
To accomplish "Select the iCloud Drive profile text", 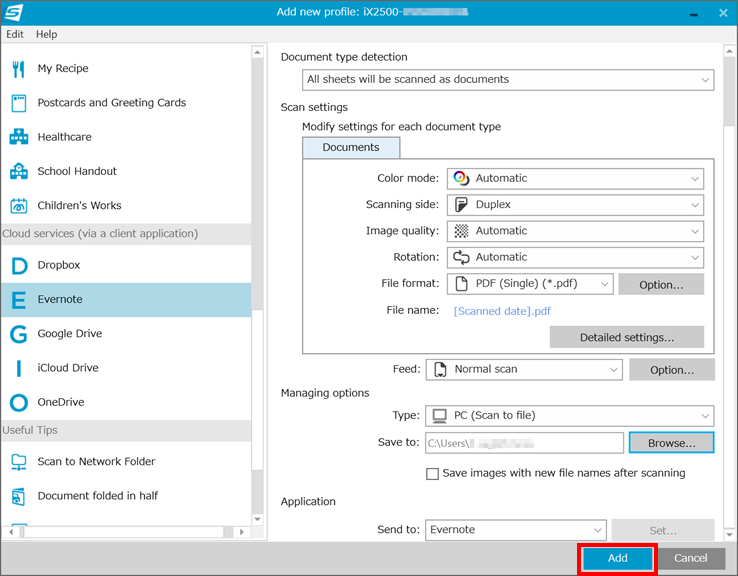I will tap(68, 368).
